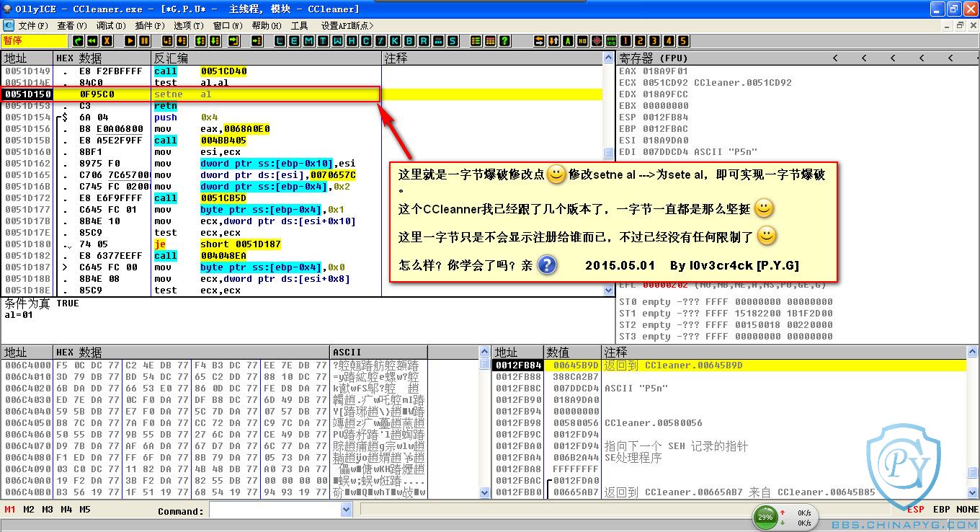The height and width of the screenshot is (532, 980).
Task: Click the 注释 column header in disassembly
Action: click(493, 58)
